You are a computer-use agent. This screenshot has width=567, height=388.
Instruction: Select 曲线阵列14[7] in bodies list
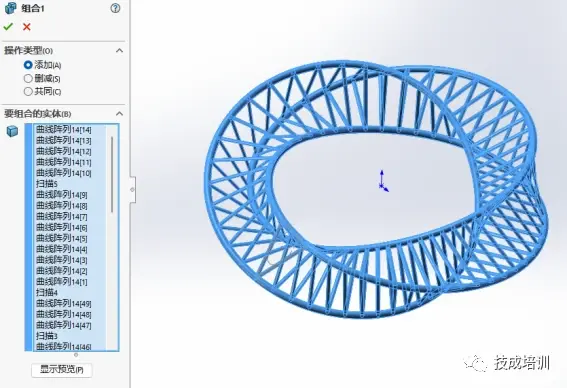tap(62, 216)
